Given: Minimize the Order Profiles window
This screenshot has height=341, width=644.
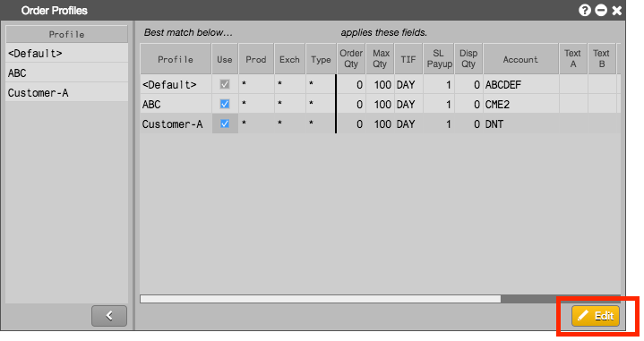Looking at the screenshot, I should click(601, 10).
